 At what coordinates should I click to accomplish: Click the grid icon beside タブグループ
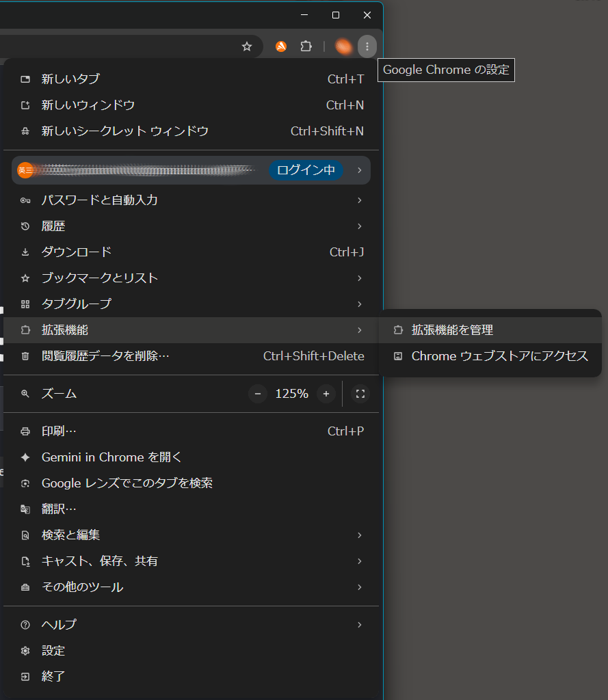[25, 304]
